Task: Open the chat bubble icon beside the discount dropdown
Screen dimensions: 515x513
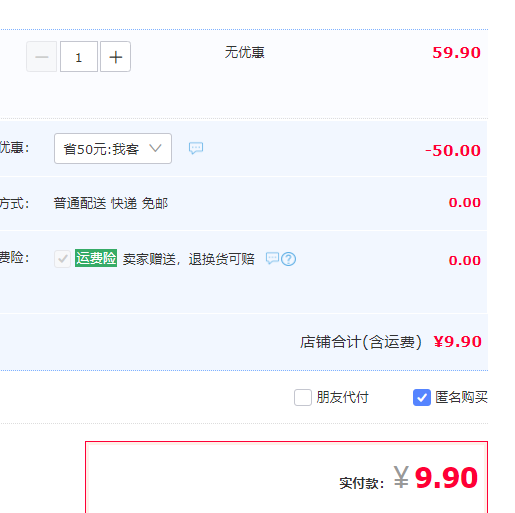Action: [196, 148]
